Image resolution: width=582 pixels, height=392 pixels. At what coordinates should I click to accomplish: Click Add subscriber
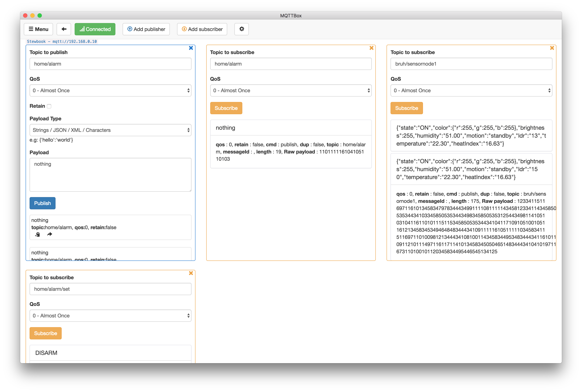coord(202,29)
